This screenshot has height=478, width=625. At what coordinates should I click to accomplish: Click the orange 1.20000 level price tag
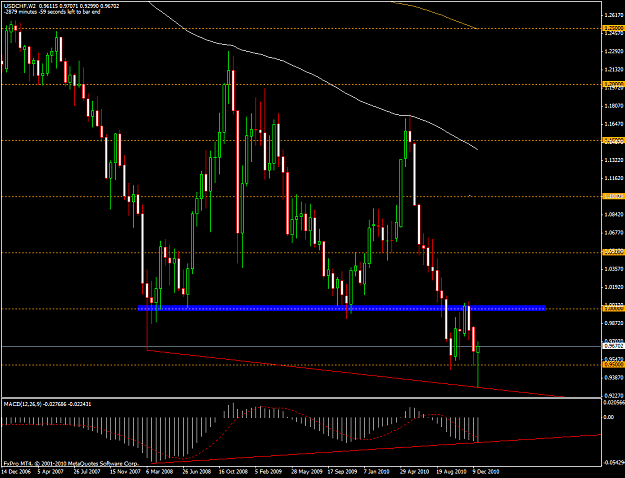point(614,84)
